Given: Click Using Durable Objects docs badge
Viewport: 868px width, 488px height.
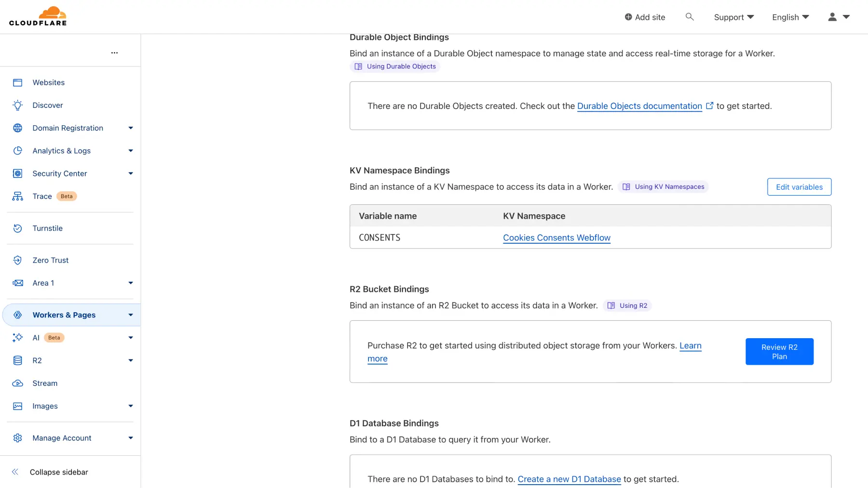Looking at the screenshot, I should (x=395, y=66).
